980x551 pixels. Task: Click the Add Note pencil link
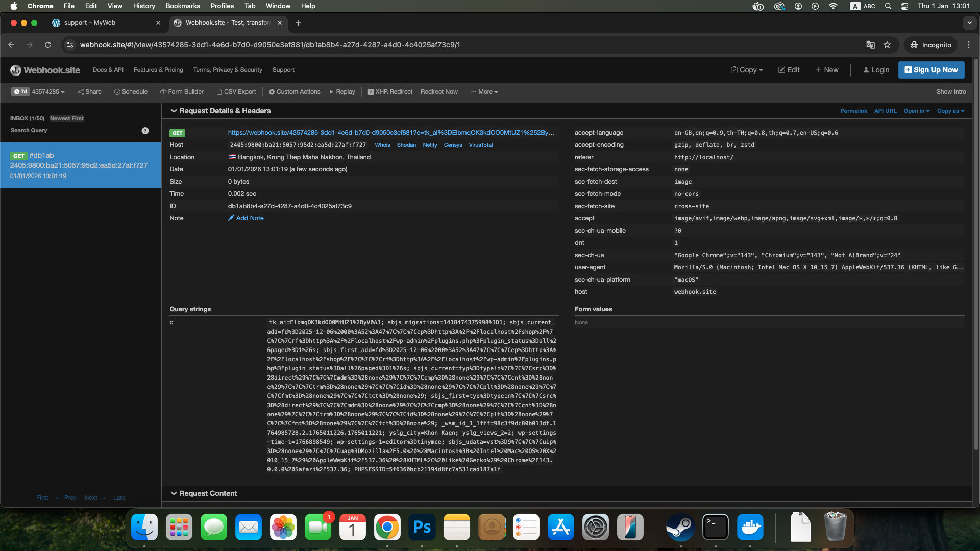[x=246, y=218]
